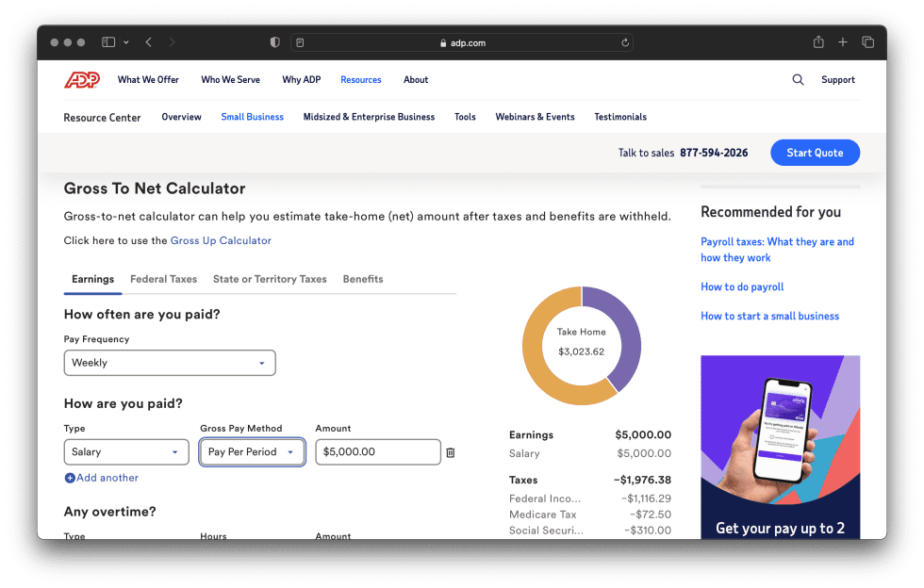Open the Why ADP menu

pos(301,79)
